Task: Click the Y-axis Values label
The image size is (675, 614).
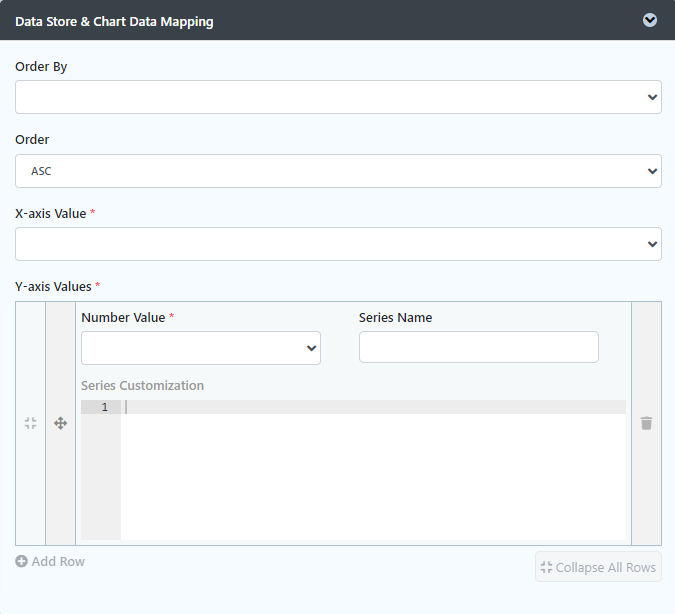Action: (x=53, y=286)
